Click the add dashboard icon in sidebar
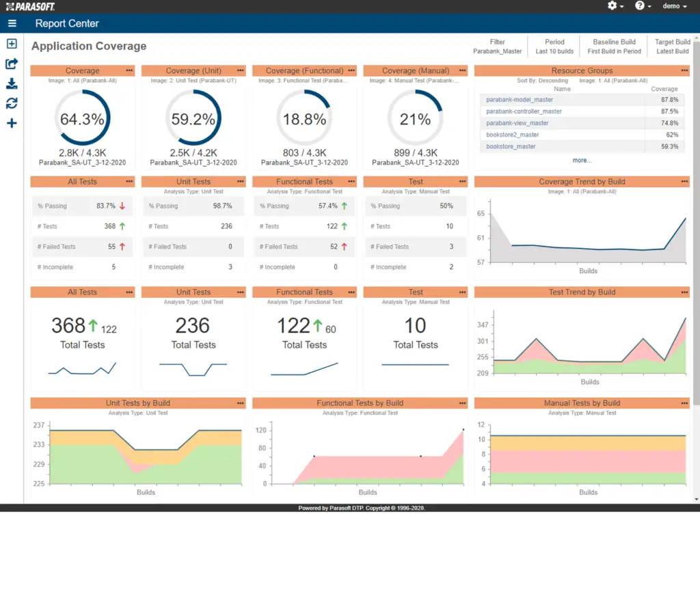 point(12,44)
